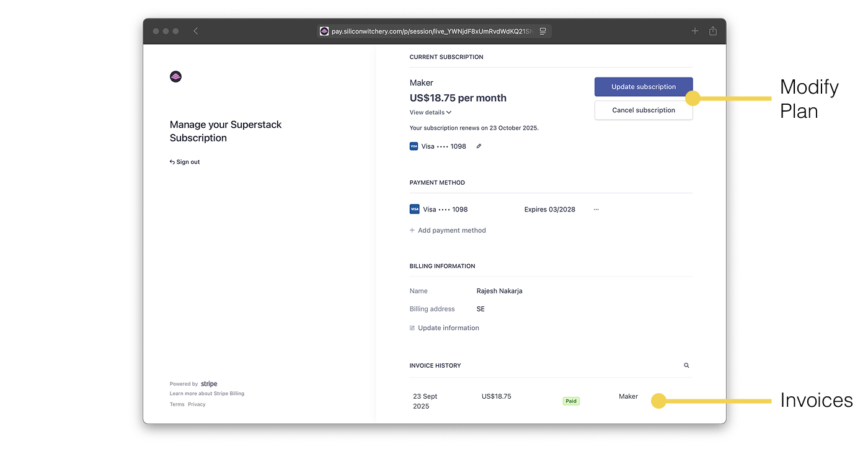Click the share icon in browser toolbar
Screen dimensions: 868x449
713,31
